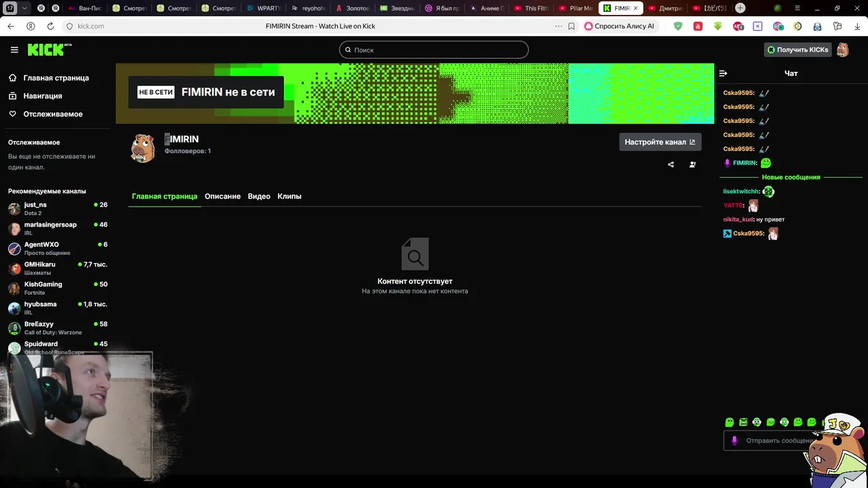Open recommended channel hyubsama
This screenshot has height=488, width=868.
[58, 308]
